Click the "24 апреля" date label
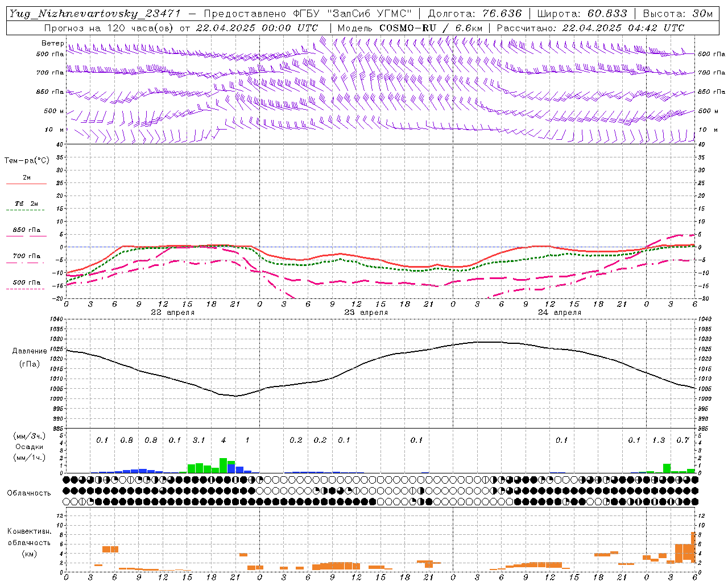Screen dimensions: 728x582 tap(559, 312)
